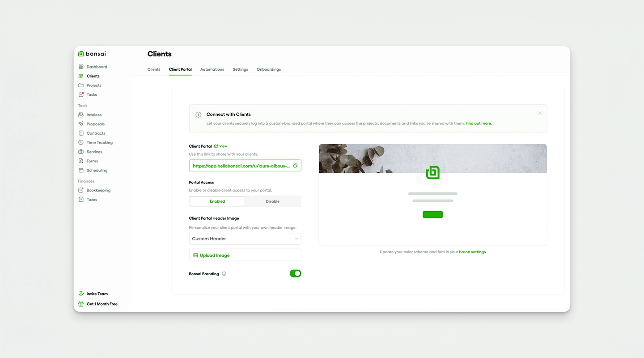Click the Time Tracking clock icon
This screenshot has height=358, width=644.
coord(81,143)
